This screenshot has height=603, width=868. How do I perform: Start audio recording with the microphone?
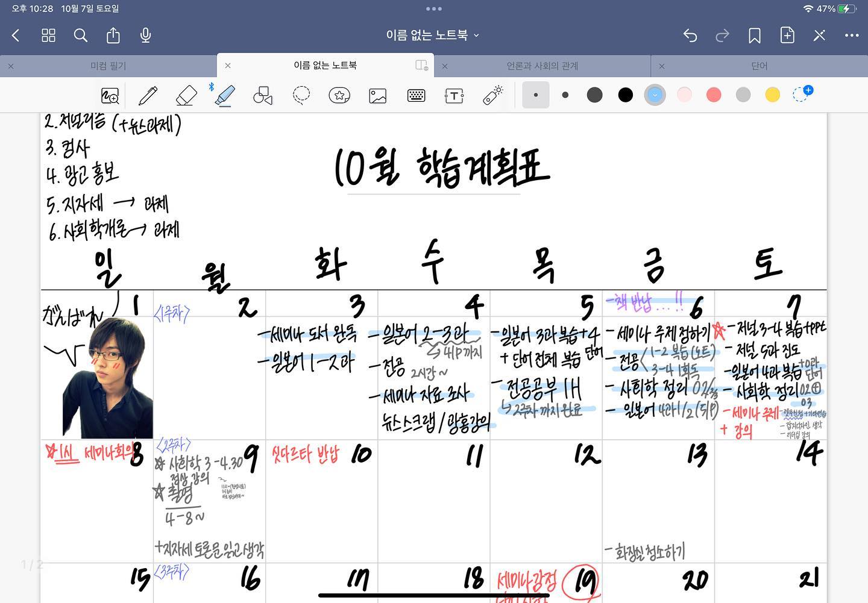click(145, 36)
